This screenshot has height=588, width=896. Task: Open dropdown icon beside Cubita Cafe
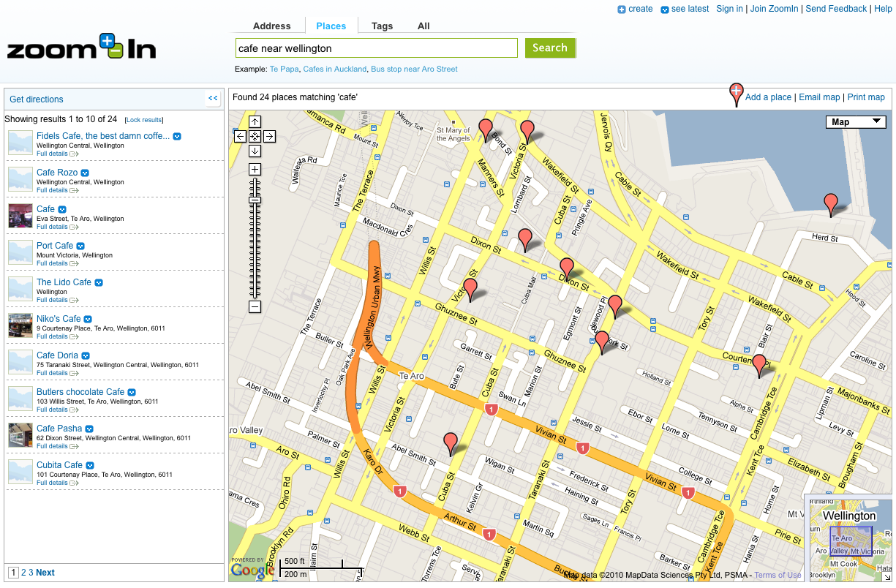point(90,465)
